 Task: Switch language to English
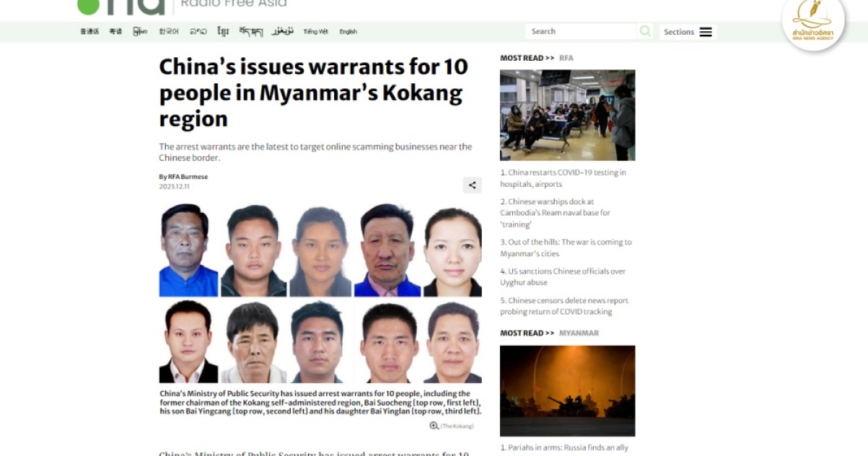click(348, 32)
